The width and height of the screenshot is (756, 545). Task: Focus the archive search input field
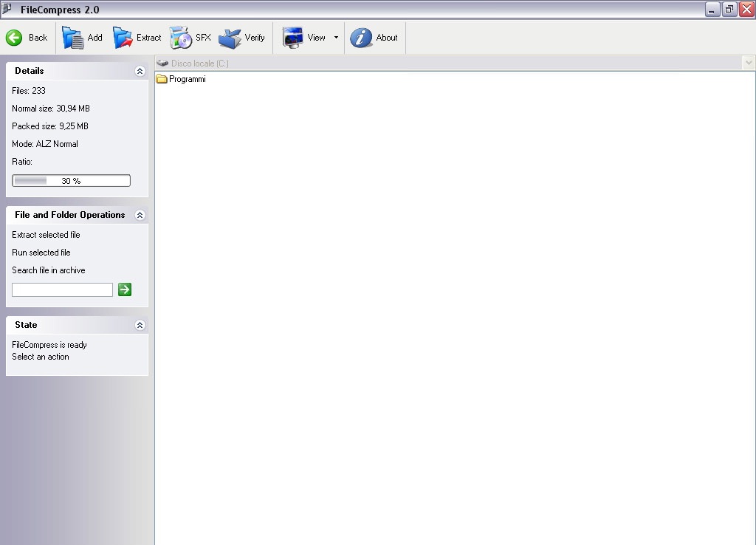tap(62, 290)
